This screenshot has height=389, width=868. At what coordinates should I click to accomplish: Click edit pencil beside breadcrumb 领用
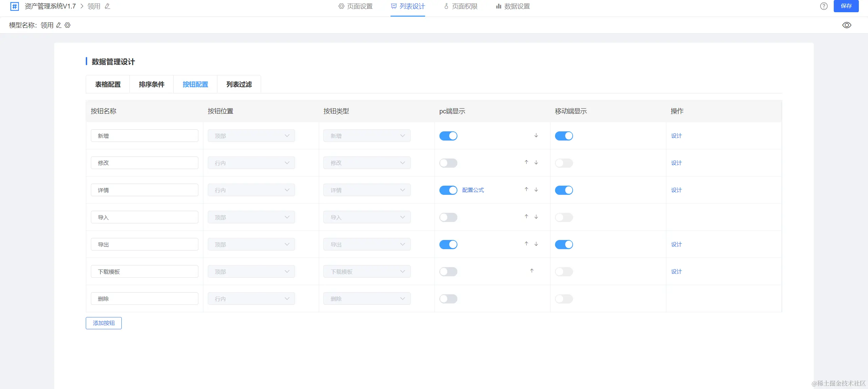pos(107,6)
